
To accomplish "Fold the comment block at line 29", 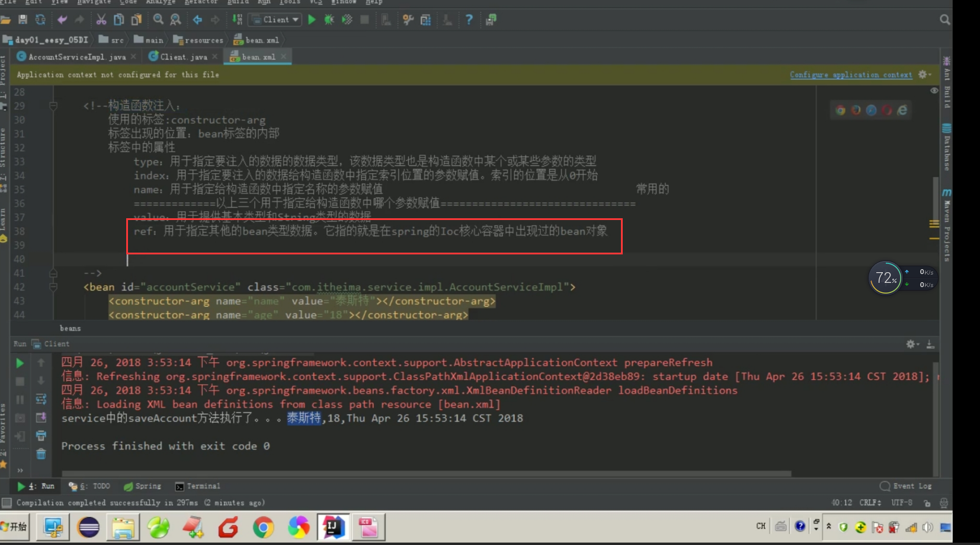I will 53,106.
